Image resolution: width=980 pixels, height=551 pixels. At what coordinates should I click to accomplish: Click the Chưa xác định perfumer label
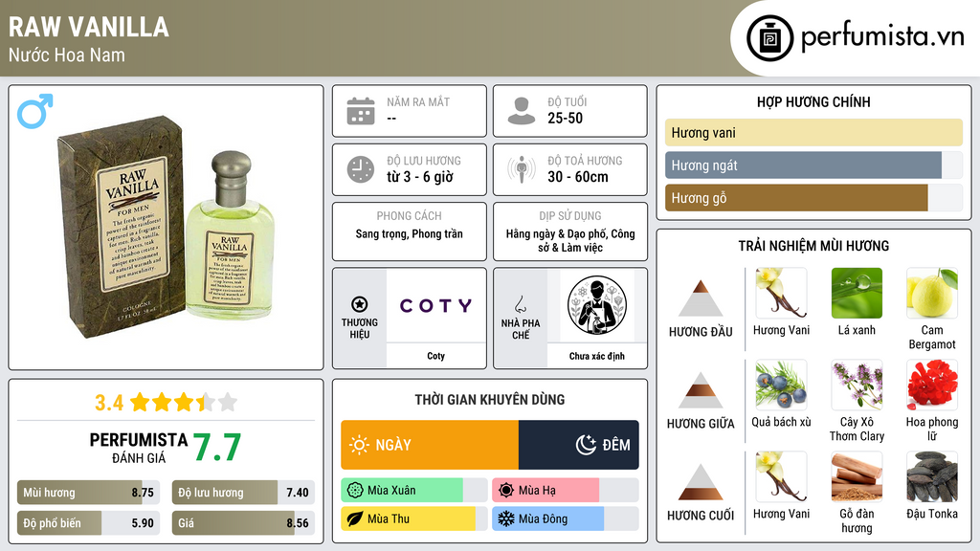click(x=597, y=356)
